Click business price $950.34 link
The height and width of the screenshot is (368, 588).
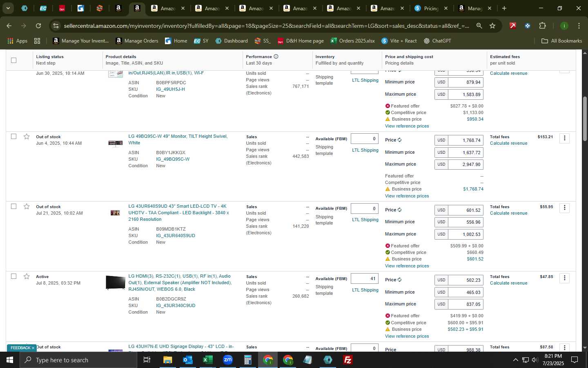475,119
